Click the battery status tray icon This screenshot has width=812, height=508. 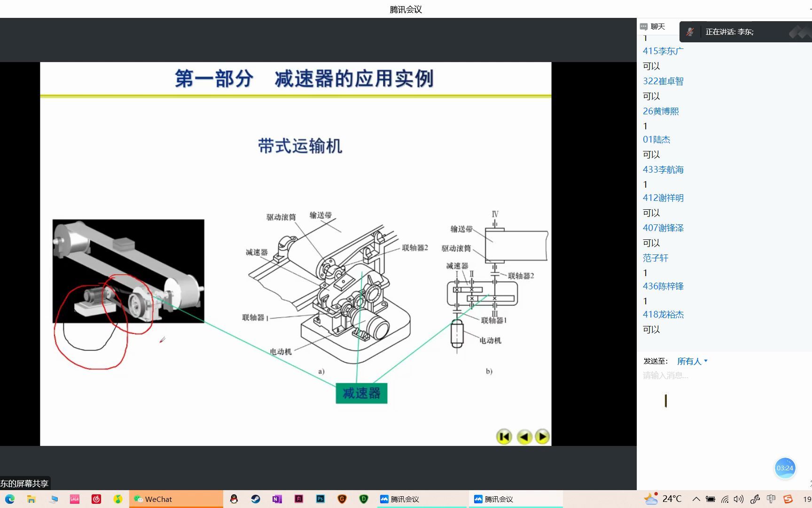tap(710, 499)
